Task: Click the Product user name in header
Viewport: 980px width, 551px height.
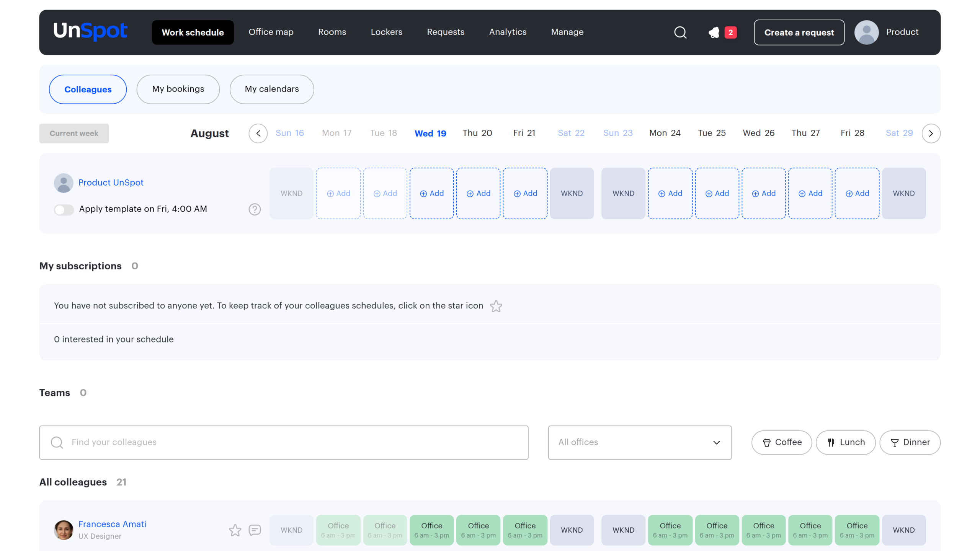Action: tap(902, 32)
